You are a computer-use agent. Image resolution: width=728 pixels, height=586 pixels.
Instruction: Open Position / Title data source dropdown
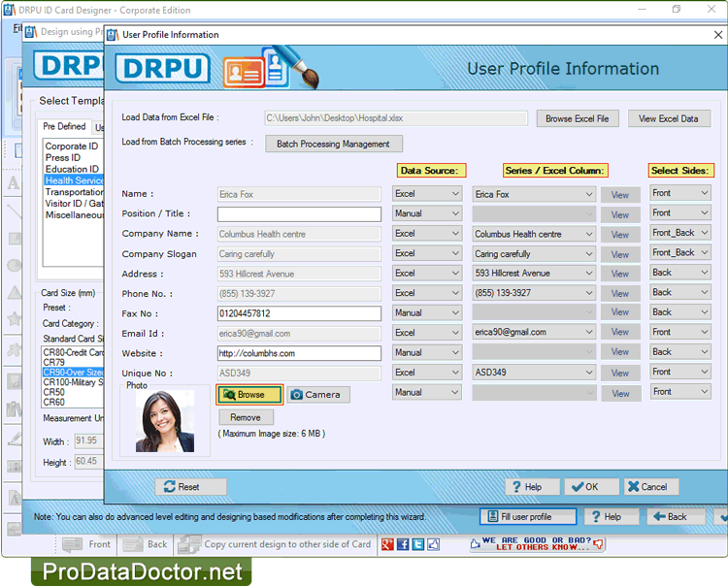pyautogui.click(x=427, y=213)
